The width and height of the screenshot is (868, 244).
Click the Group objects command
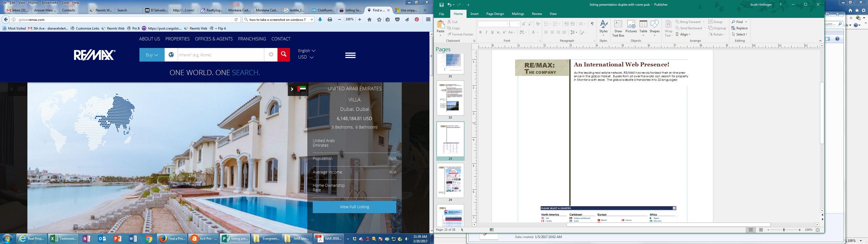click(715, 22)
